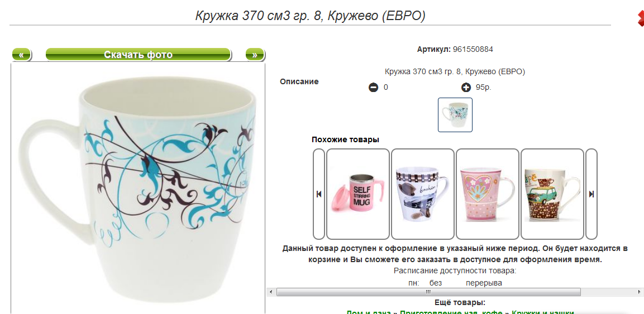This screenshot has height=314, width=644.
Task: Advance the similar products carousel with right arrow
Action: coord(591,194)
